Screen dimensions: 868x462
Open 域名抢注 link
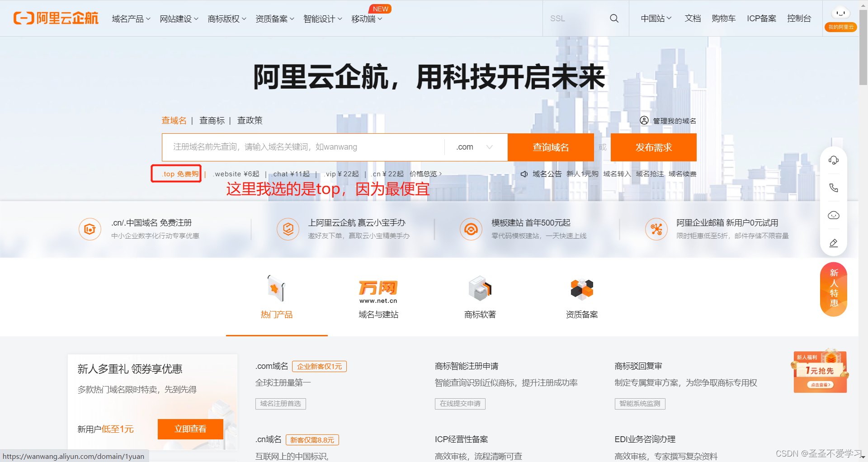click(x=650, y=174)
